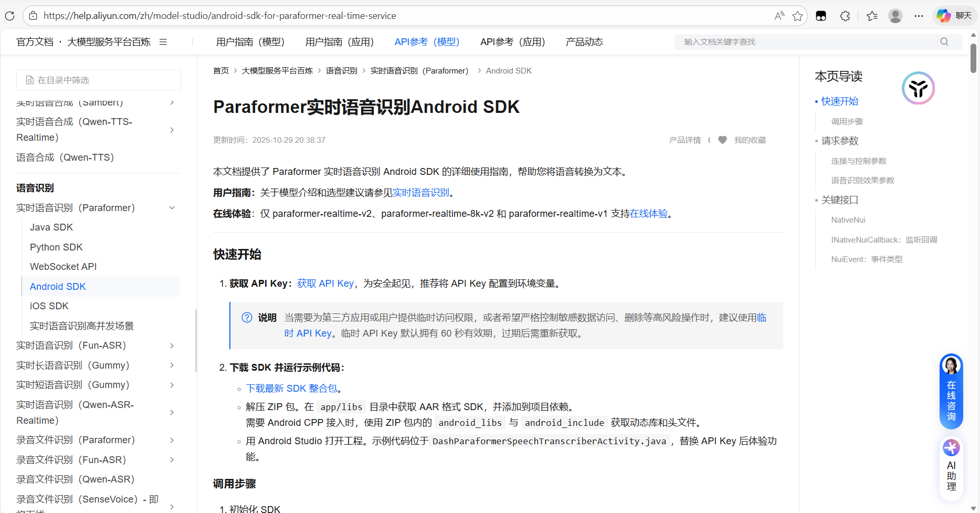Toggle the 我的收藏 heart
980x513 pixels.
pyautogui.click(x=722, y=140)
